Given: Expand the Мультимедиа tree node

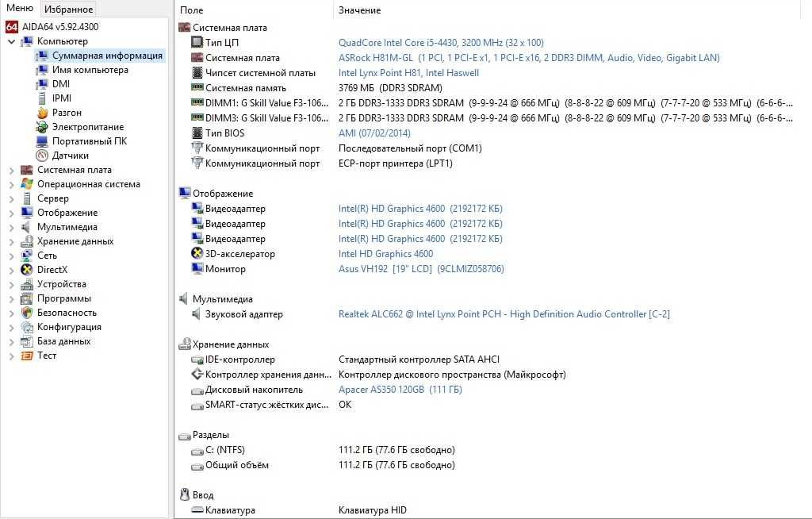Looking at the screenshot, I should (x=11, y=227).
